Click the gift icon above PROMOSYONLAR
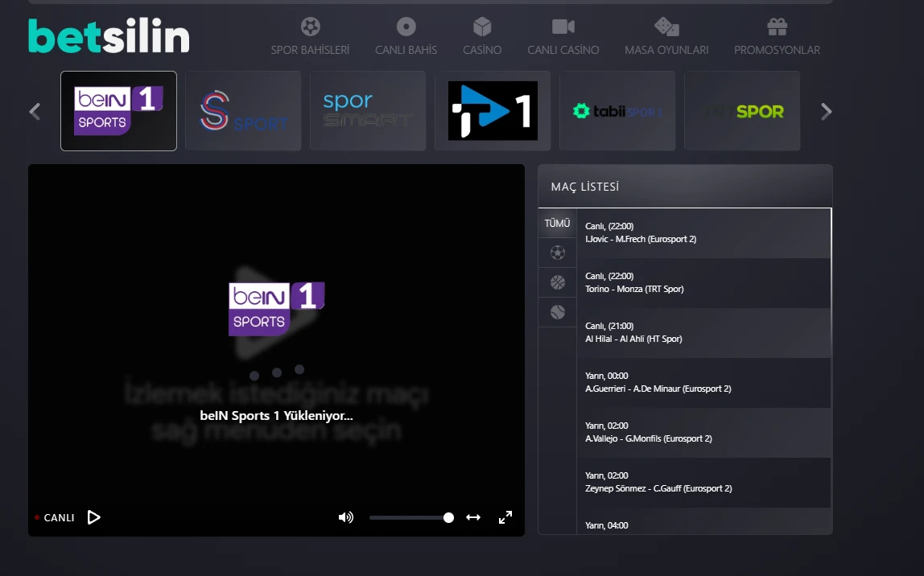This screenshot has height=576, width=924. 777,27
